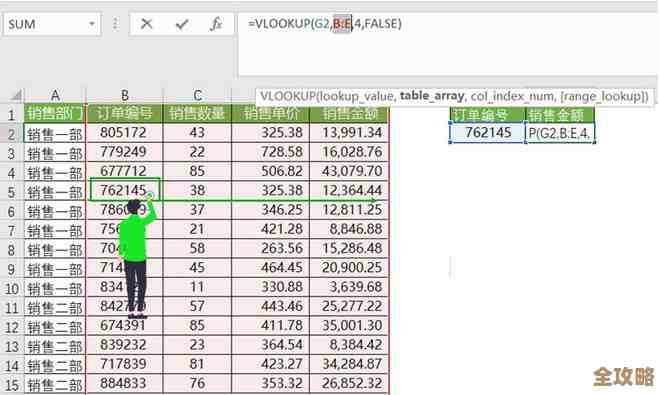Select column A header

pos(55,96)
